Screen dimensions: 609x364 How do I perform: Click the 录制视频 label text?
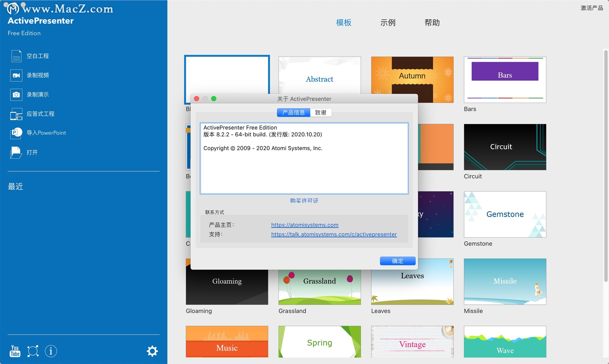(38, 75)
